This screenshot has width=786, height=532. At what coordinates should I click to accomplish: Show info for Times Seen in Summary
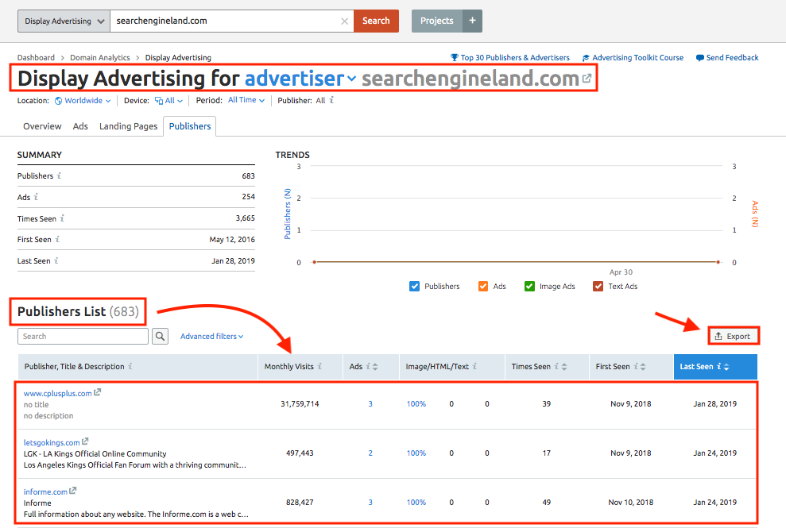(x=62, y=218)
